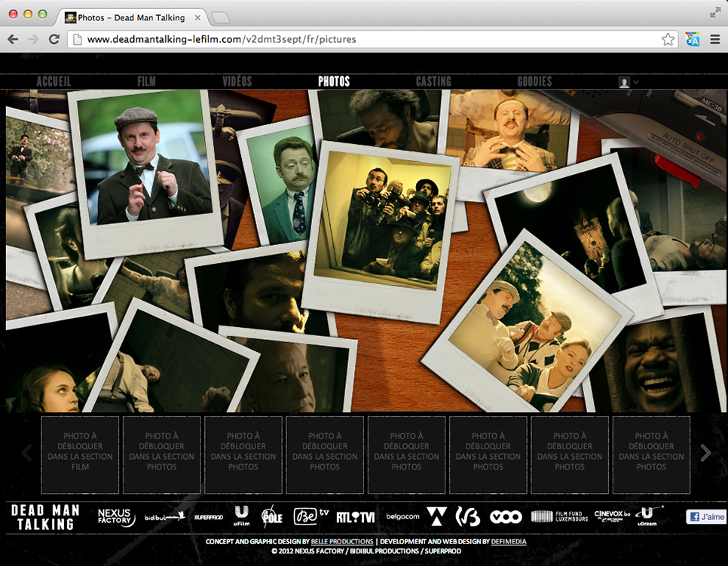Click the Film Fund Luxembourg logo
Viewport: 728px width, 566px height.
(558, 517)
